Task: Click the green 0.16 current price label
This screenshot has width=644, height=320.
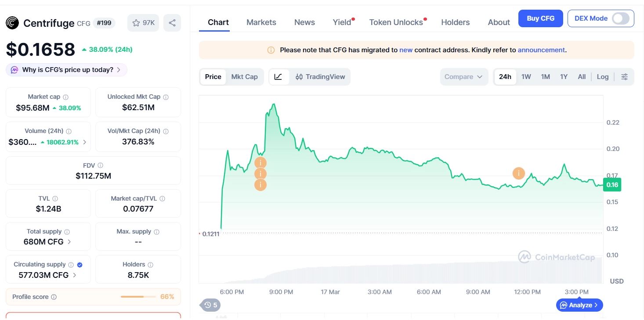Action: [x=612, y=185]
